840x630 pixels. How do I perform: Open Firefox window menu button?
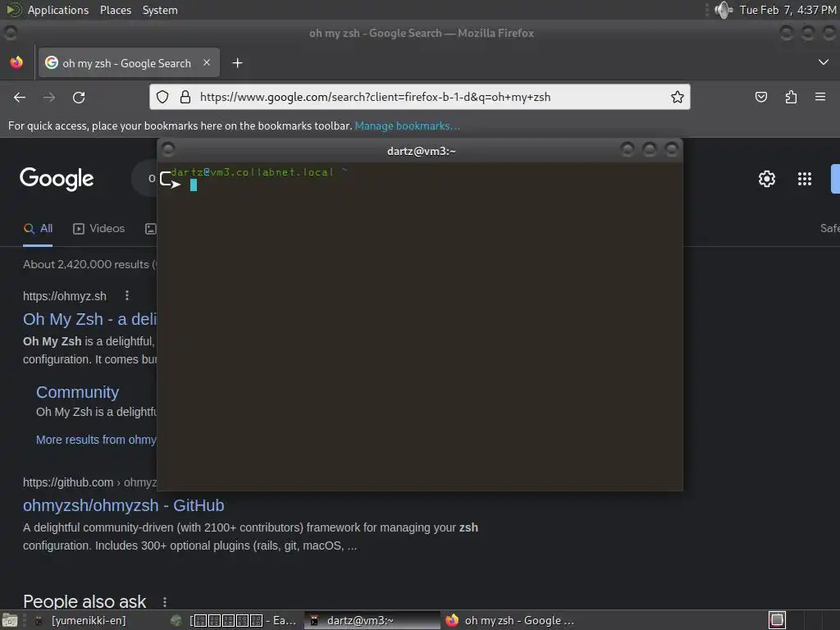pos(10,33)
